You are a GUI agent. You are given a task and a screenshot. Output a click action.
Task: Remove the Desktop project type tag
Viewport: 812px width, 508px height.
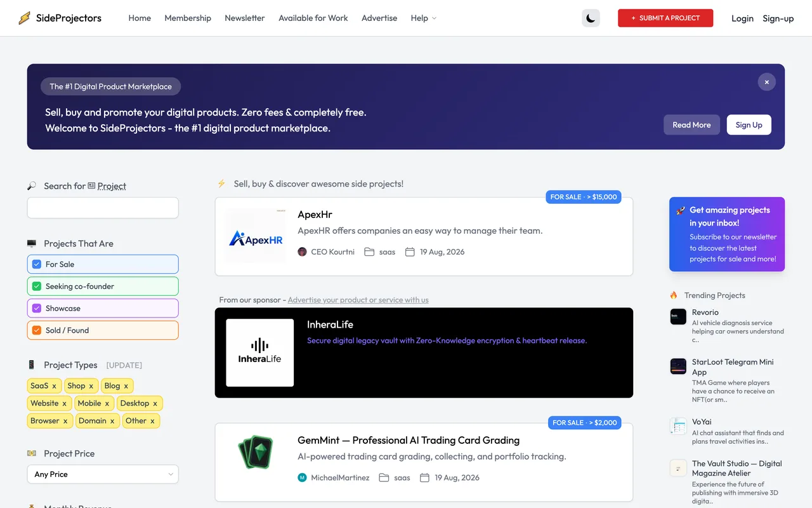pos(155,404)
